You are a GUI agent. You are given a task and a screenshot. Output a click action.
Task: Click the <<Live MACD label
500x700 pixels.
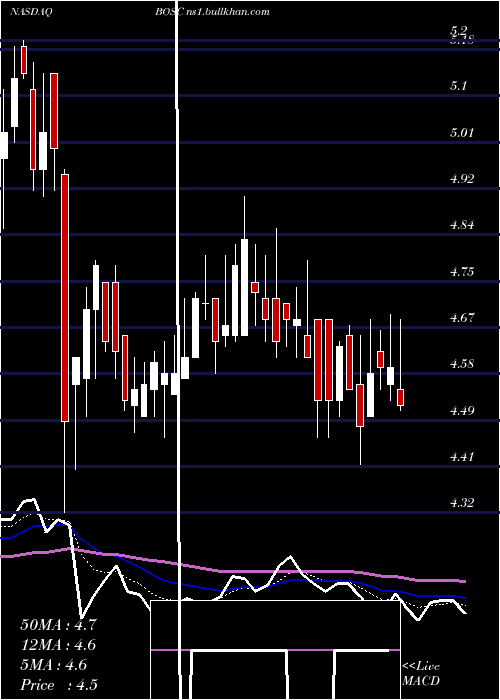(x=421, y=673)
